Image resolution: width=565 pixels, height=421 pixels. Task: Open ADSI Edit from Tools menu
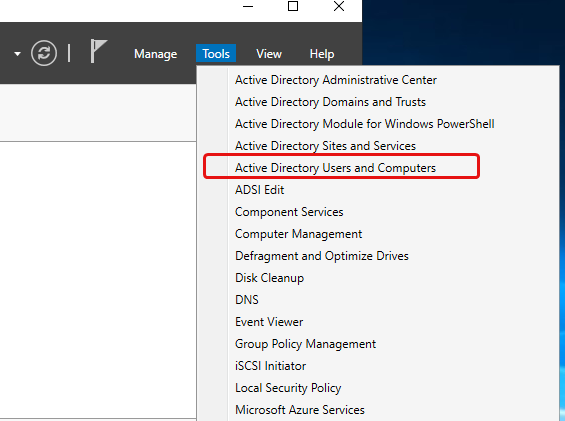click(259, 190)
